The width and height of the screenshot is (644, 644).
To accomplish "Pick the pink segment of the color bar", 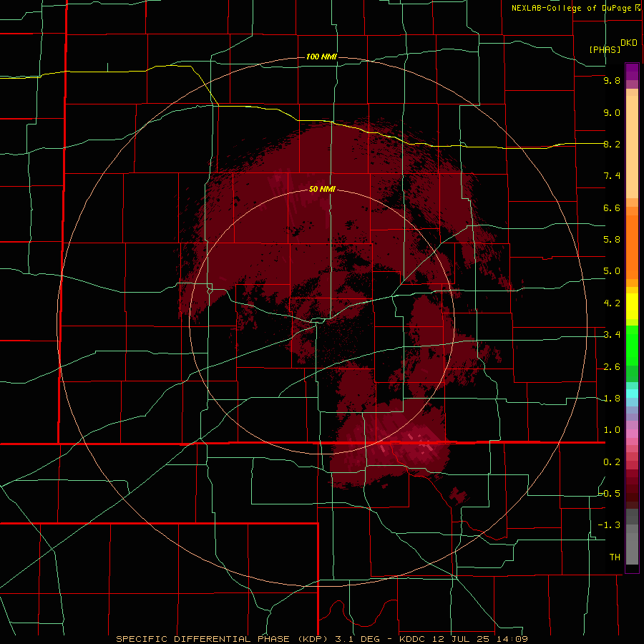I will click(x=632, y=434).
